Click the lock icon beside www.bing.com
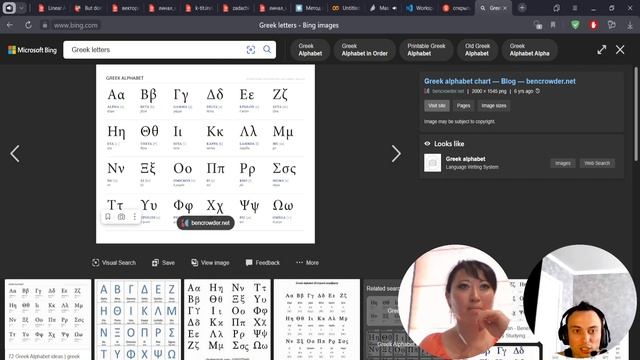The height and width of the screenshot is (360, 640). pos(45,25)
